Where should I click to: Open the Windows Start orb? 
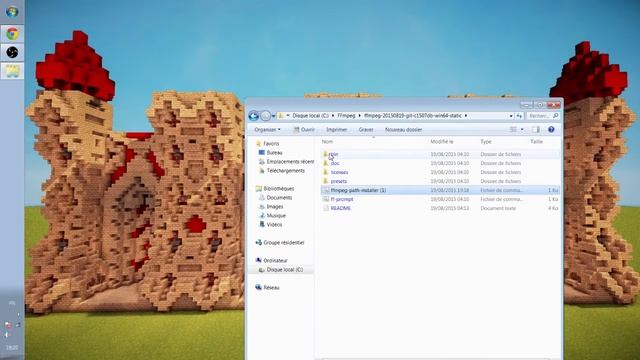12,12
